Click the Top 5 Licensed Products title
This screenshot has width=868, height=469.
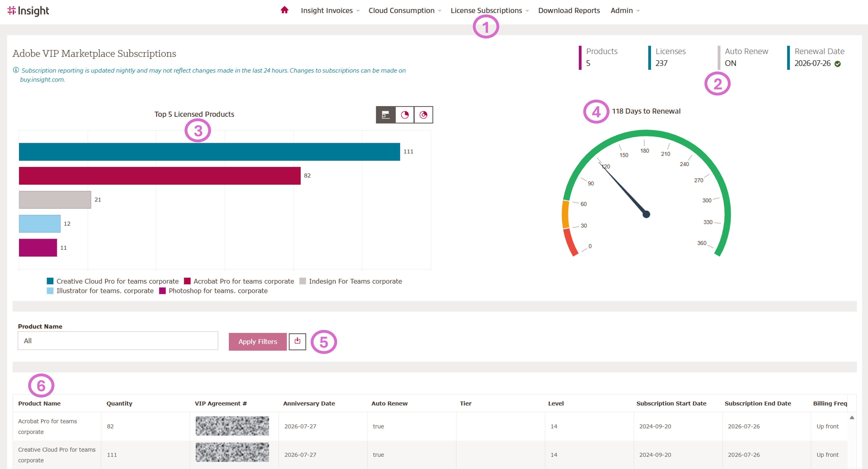[x=194, y=114]
